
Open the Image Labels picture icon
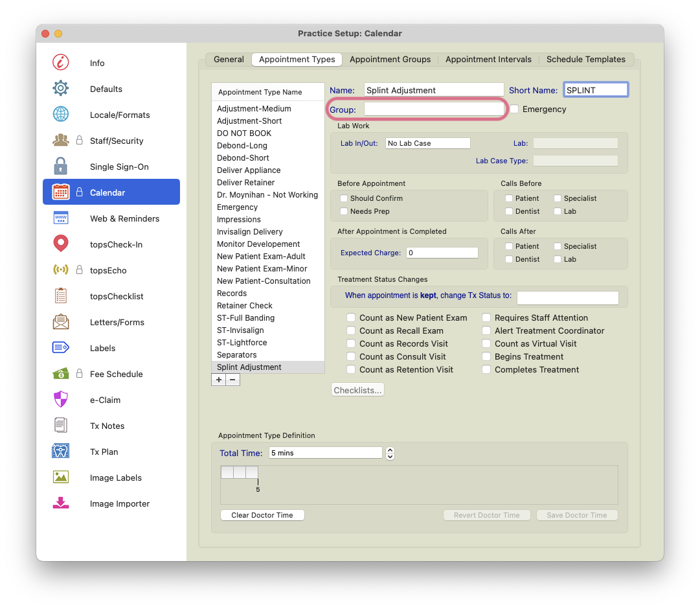[61, 477]
